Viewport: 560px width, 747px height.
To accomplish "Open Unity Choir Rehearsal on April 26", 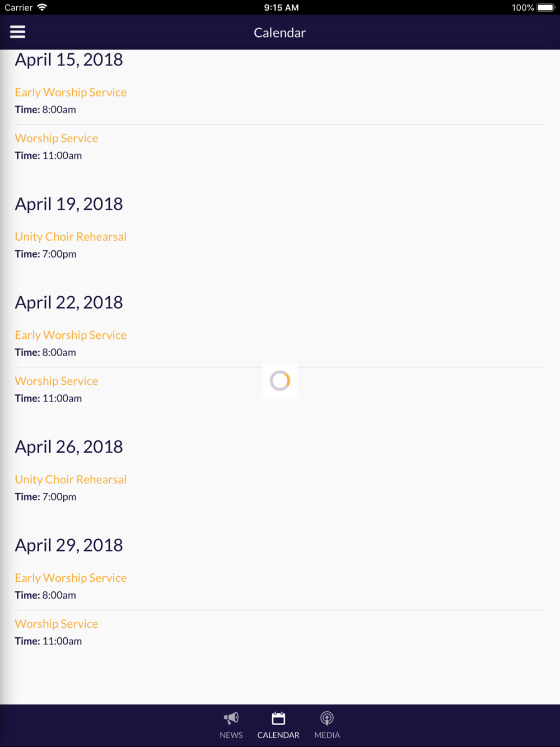I will (71, 480).
